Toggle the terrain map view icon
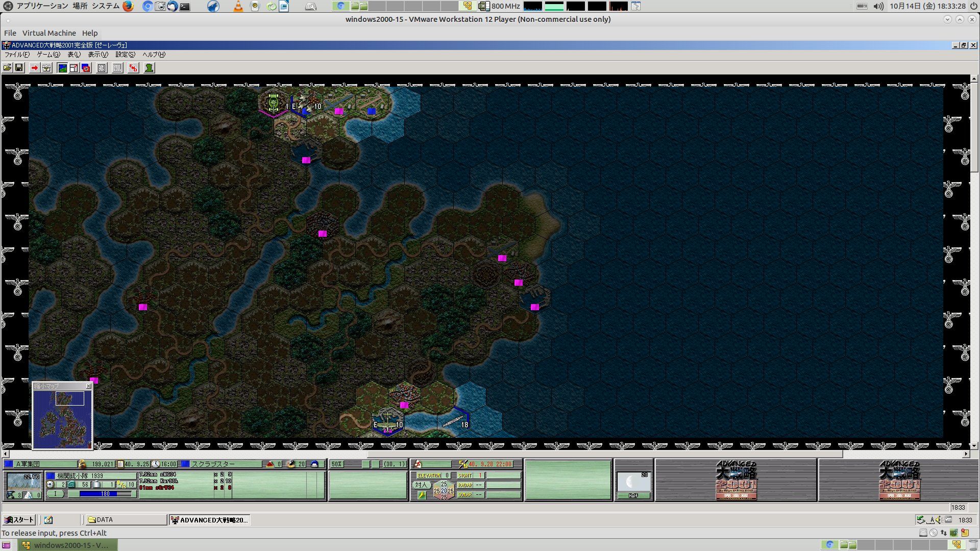This screenshot has height=551, width=980. coord(62,68)
